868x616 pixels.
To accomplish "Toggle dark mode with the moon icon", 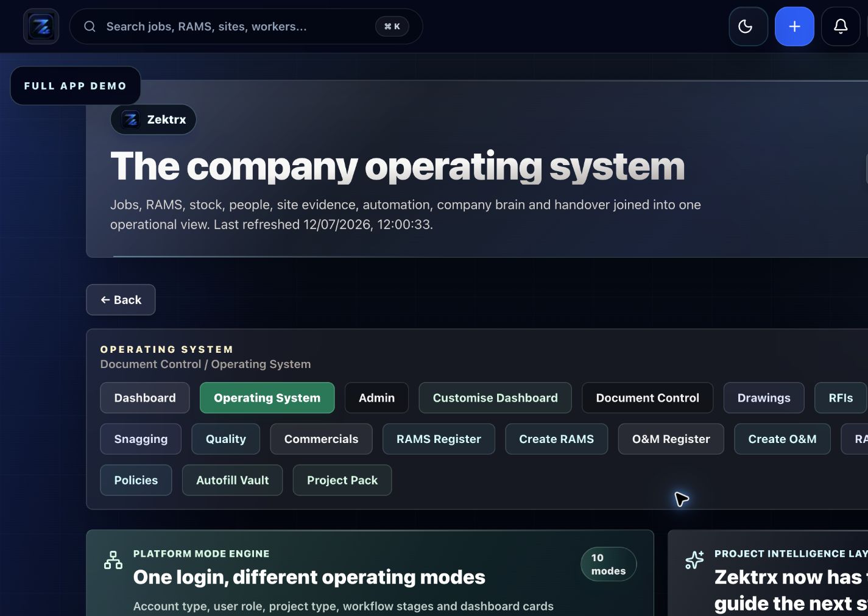I will tap(748, 26).
